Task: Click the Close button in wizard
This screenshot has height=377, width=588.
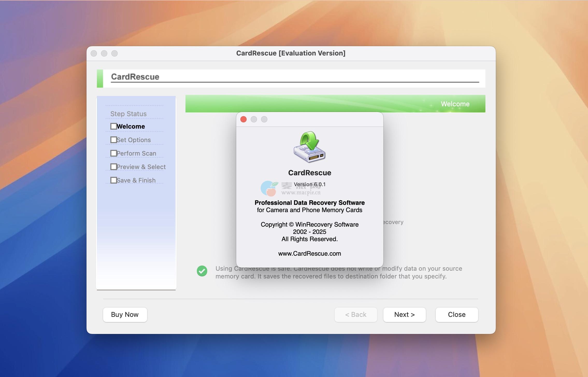Action: click(x=457, y=315)
